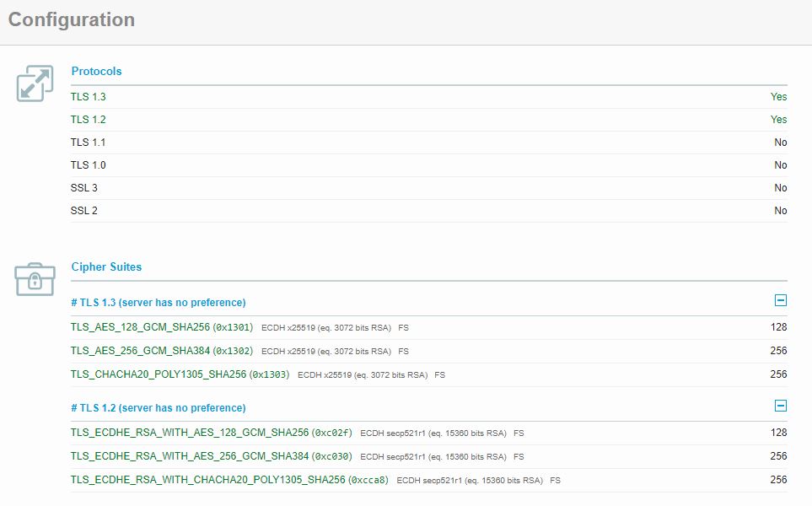Viewport: 812px width, 506px height.
Task: Click ECDH secp521r1 details of 0xcca8 cipher
Action: point(470,481)
